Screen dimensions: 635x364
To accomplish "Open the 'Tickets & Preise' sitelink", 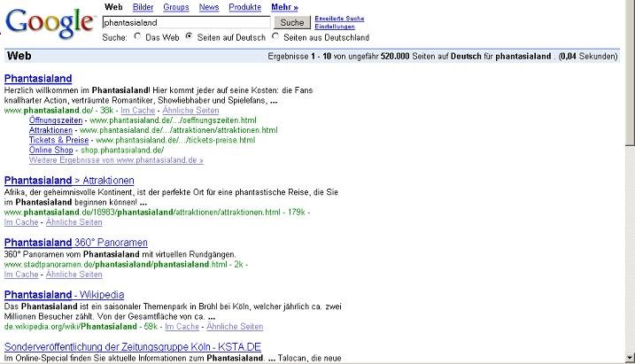I will pos(58,140).
